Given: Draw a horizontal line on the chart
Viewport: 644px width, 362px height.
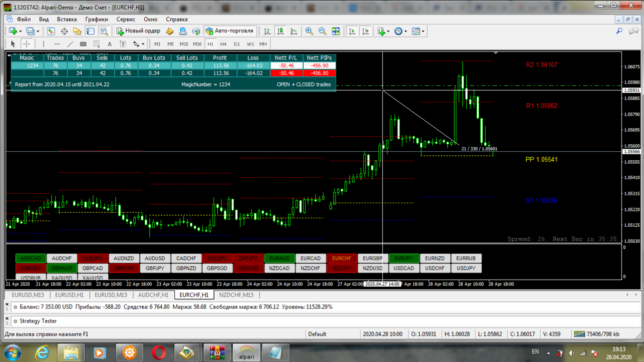Looking at the screenshot, I should 57,44.
